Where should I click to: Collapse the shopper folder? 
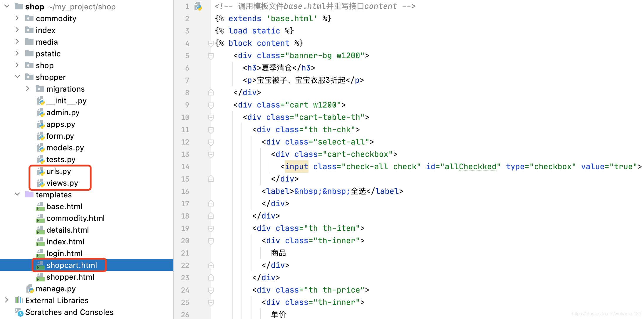click(x=17, y=77)
